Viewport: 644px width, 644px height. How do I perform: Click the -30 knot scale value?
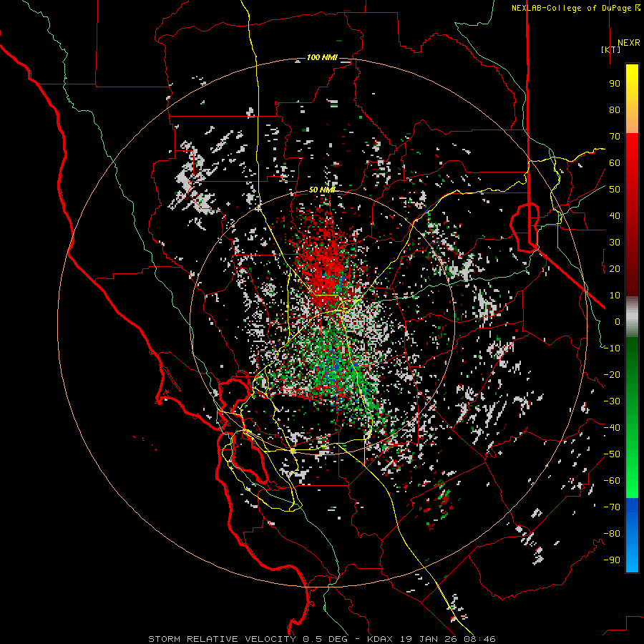[612, 401]
